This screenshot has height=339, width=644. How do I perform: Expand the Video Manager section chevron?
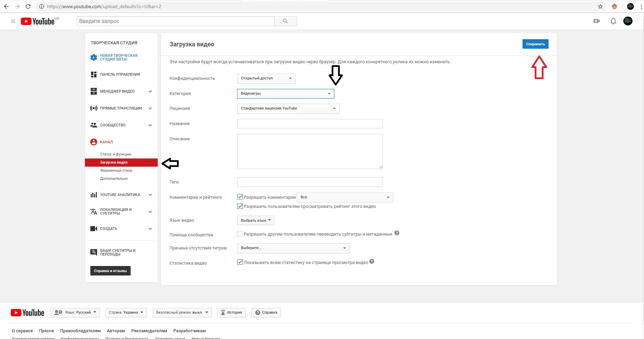point(150,91)
